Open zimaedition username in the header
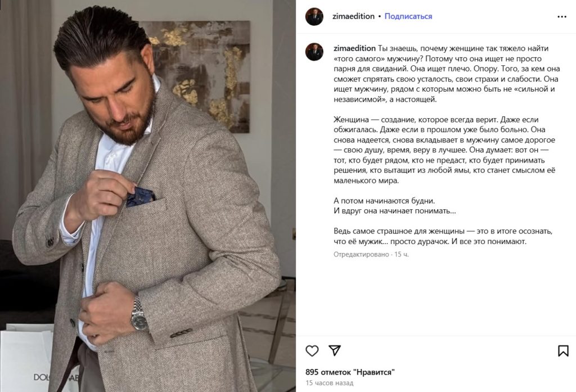This screenshot has width=576, height=392. pos(353,16)
